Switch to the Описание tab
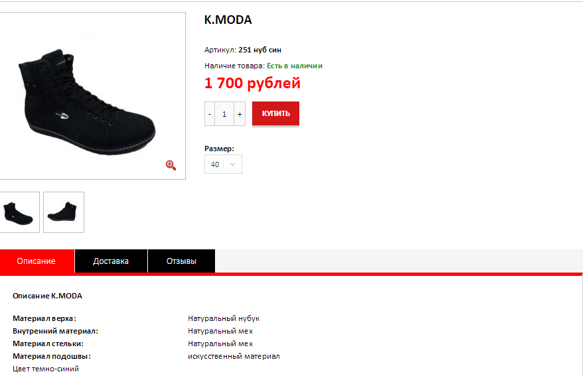588x376 pixels. [37, 261]
